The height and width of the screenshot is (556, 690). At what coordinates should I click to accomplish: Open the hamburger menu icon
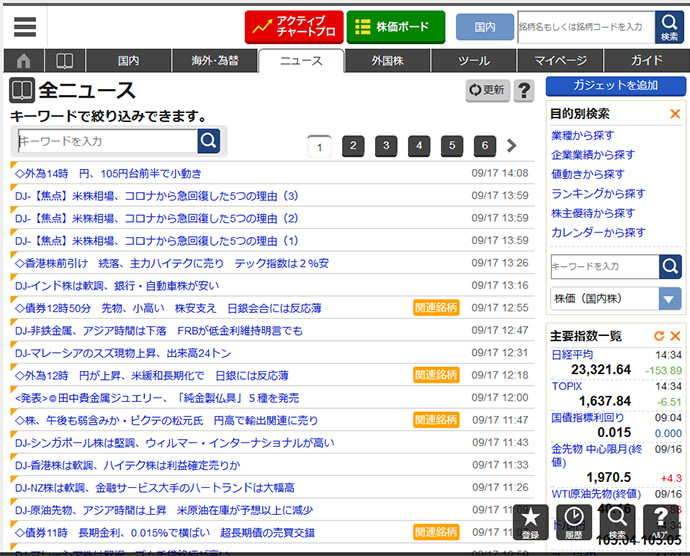tap(25, 27)
